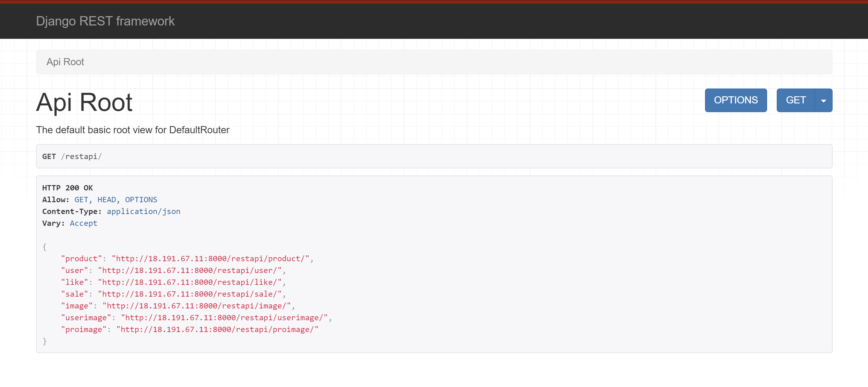
Task: Click the Allow header methods list
Action: (x=115, y=200)
